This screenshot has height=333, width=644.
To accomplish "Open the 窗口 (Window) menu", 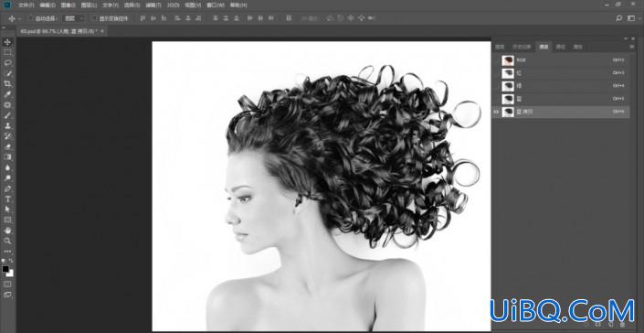I will click(216, 5).
